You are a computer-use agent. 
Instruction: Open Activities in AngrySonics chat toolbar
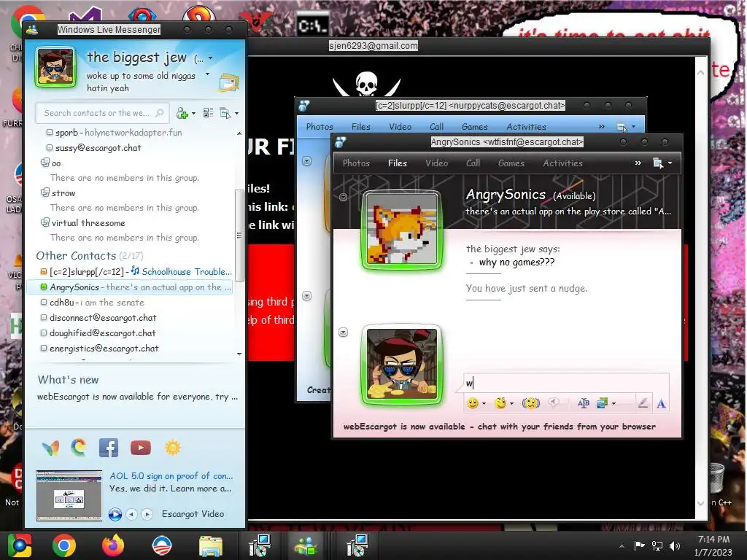pyautogui.click(x=562, y=163)
